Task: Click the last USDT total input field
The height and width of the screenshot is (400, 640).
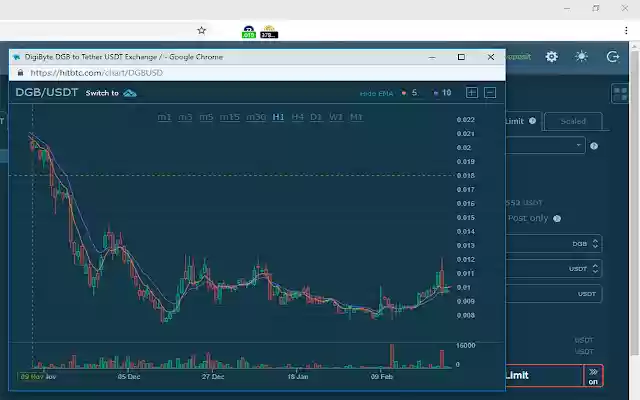Action: (553, 294)
